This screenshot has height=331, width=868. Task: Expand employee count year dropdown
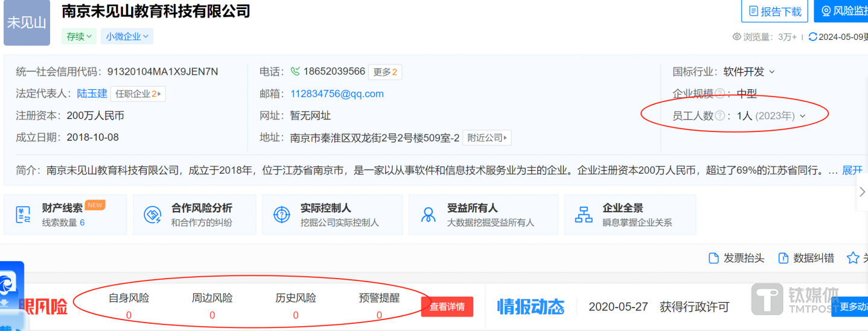(x=803, y=116)
